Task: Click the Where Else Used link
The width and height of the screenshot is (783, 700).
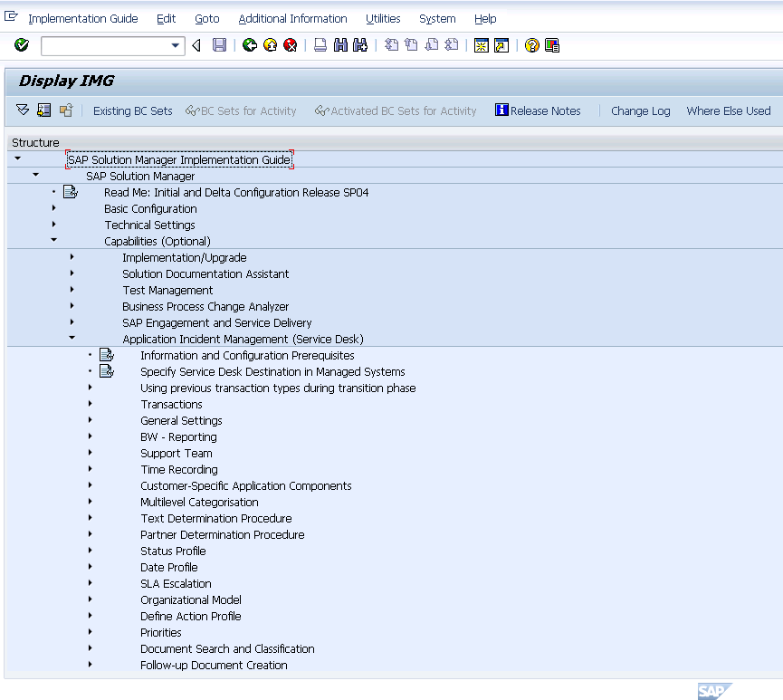Action: (728, 110)
